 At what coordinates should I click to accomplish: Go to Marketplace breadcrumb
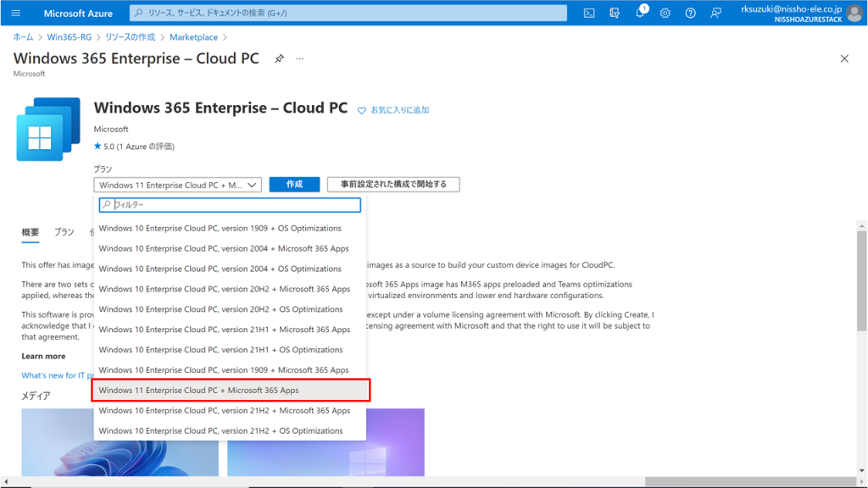(x=193, y=37)
